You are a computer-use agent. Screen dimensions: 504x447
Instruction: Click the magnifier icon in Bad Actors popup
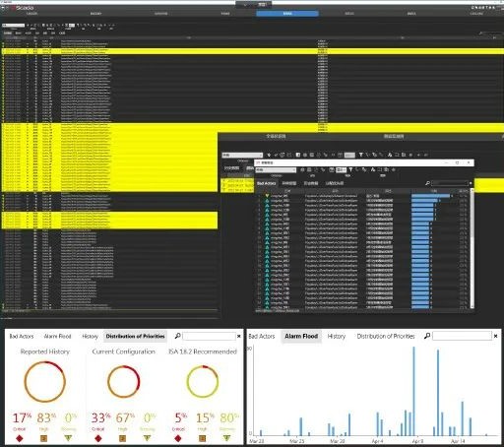coord(427,183)
